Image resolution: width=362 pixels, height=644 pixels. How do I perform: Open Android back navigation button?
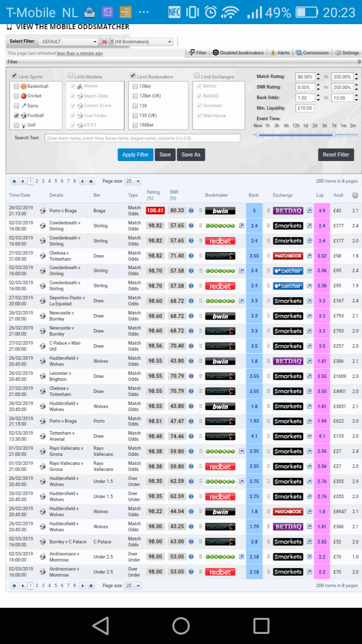tap(101, 625)
